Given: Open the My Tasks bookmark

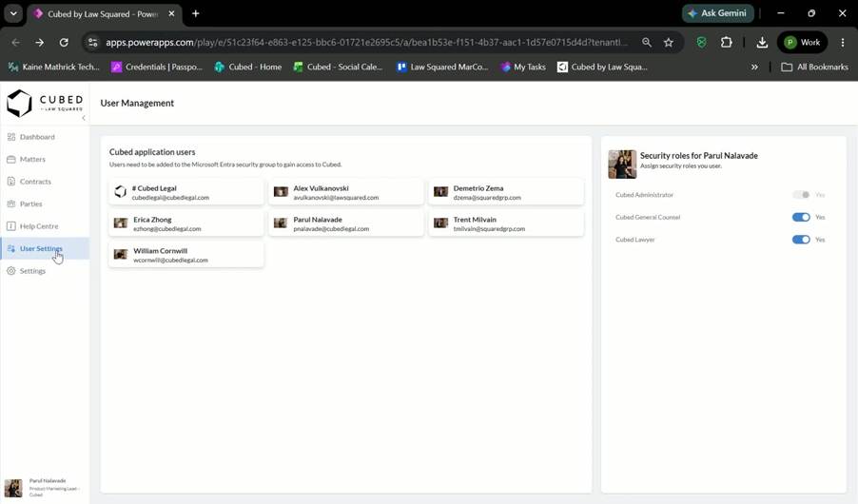Looking at the screenshot, I should click(x=523, y=67).
